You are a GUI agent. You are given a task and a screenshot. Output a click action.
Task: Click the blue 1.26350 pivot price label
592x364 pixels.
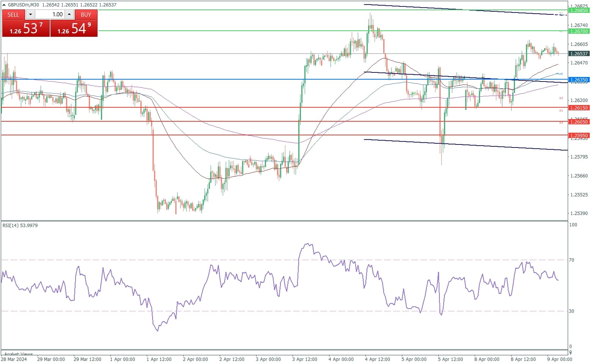coord(579,80)
